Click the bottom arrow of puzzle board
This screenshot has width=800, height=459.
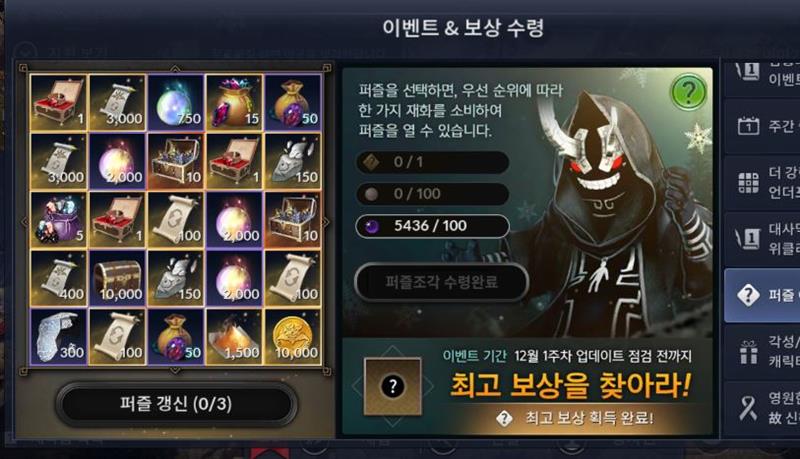(175, 370)
